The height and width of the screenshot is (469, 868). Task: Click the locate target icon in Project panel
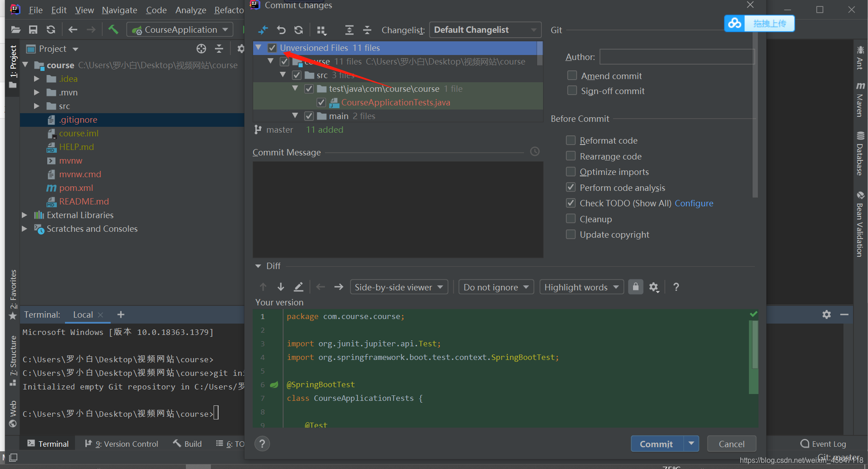(201, 49)
